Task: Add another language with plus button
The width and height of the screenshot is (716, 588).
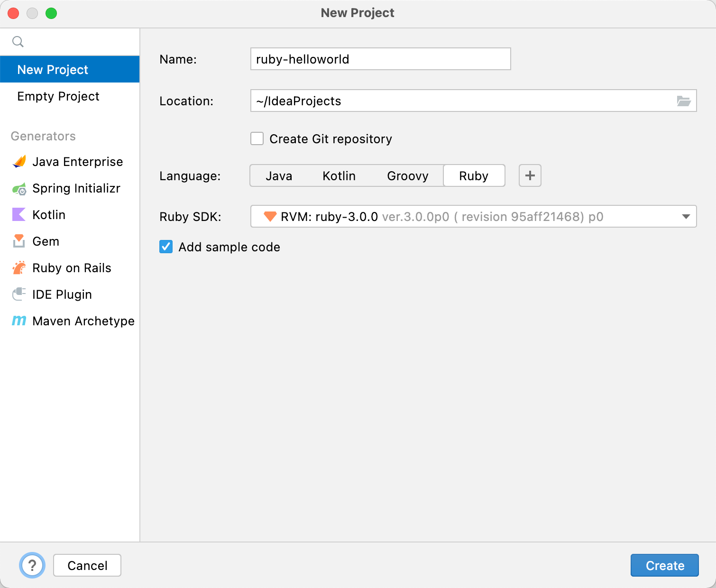Action: tap(530, 175)
